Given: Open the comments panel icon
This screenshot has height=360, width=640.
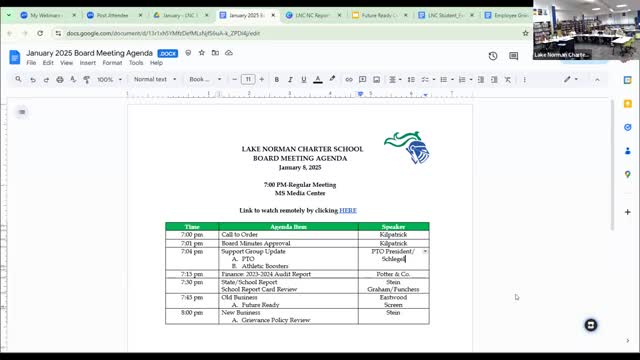Looking at the screenshot, I should [x=513, y=56].
